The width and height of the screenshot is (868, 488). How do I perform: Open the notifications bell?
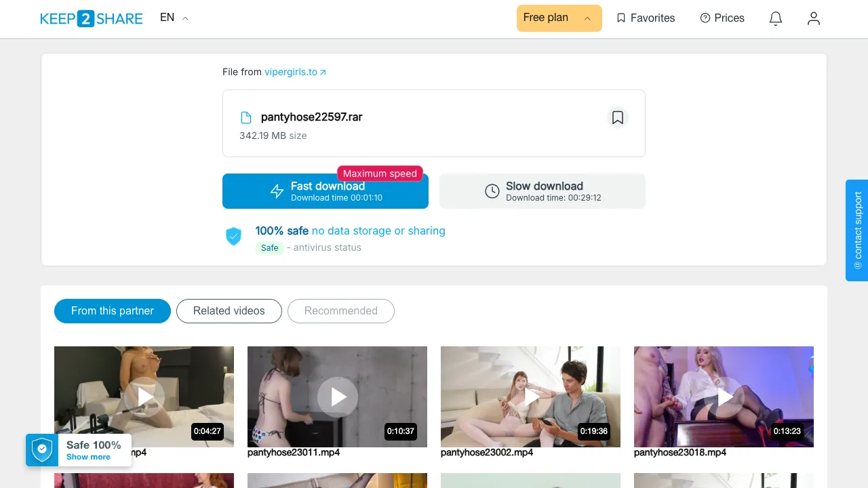(x=776, y=18)
